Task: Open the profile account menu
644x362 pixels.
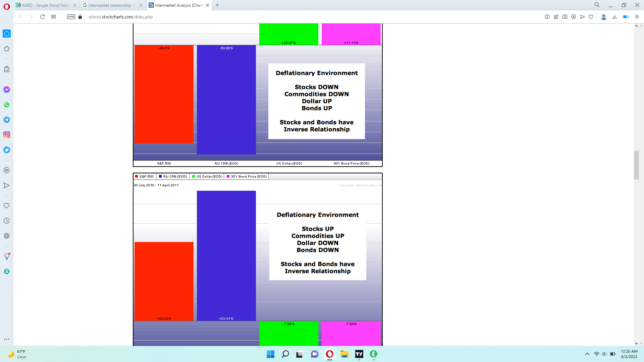Action: pyautogui.click(x=603, y=17)
